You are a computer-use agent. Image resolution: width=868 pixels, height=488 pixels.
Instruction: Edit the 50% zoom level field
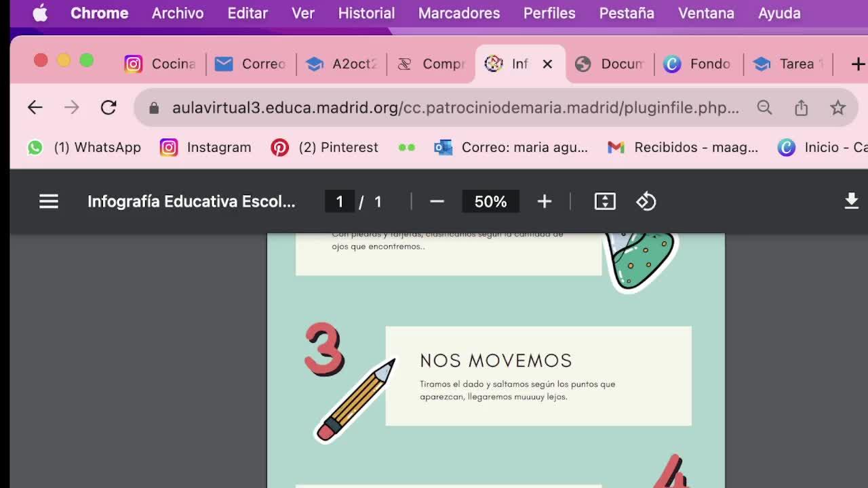(490, 201)
